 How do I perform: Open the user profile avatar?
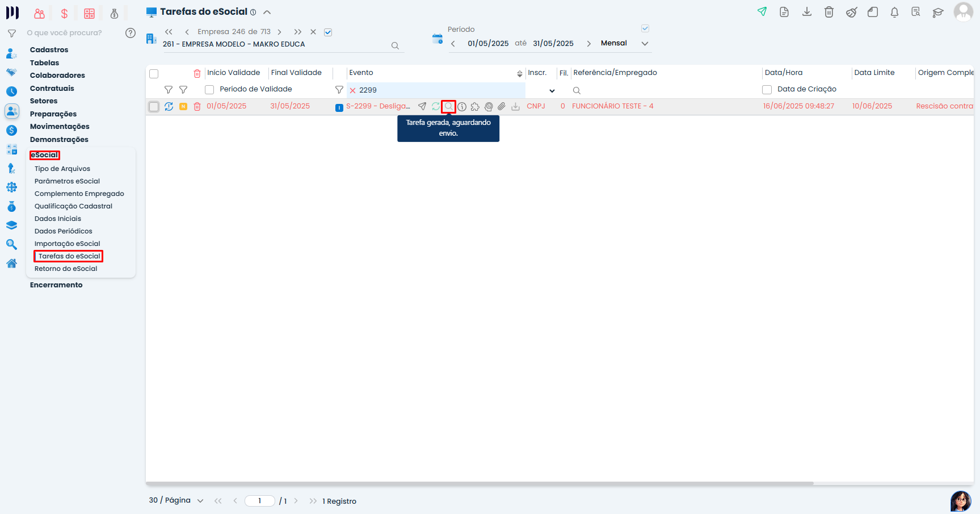point(964,12)
